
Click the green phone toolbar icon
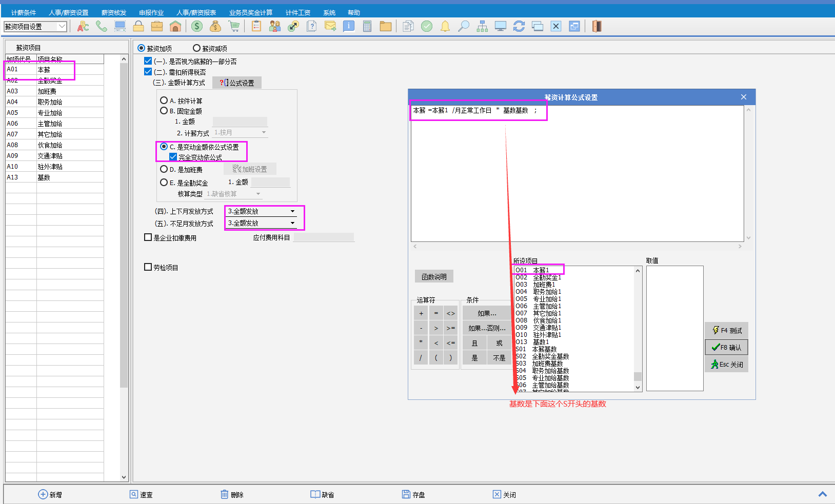coord(102,26)
